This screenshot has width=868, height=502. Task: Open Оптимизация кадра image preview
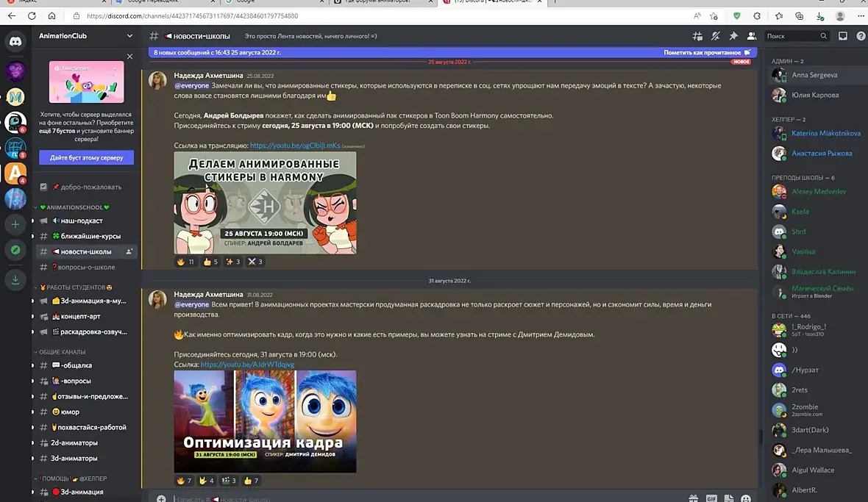tap(265, 421)
